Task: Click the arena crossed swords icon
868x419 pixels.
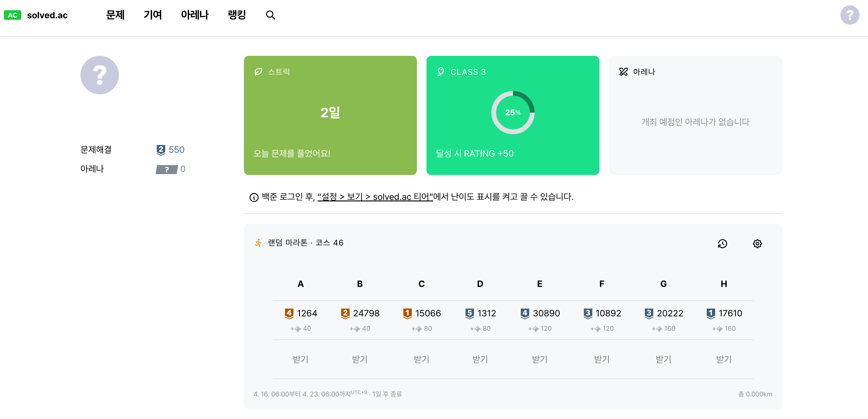Action: pos(624,72)
